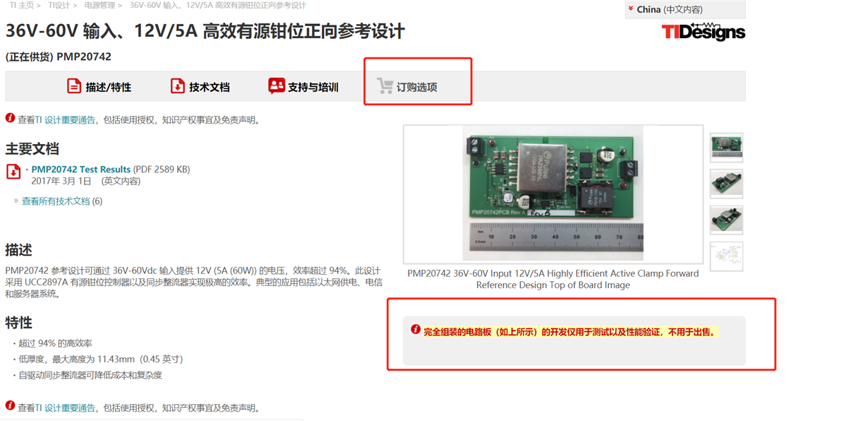Go to TI 主页 breadcrumb

tap(22, 5)
